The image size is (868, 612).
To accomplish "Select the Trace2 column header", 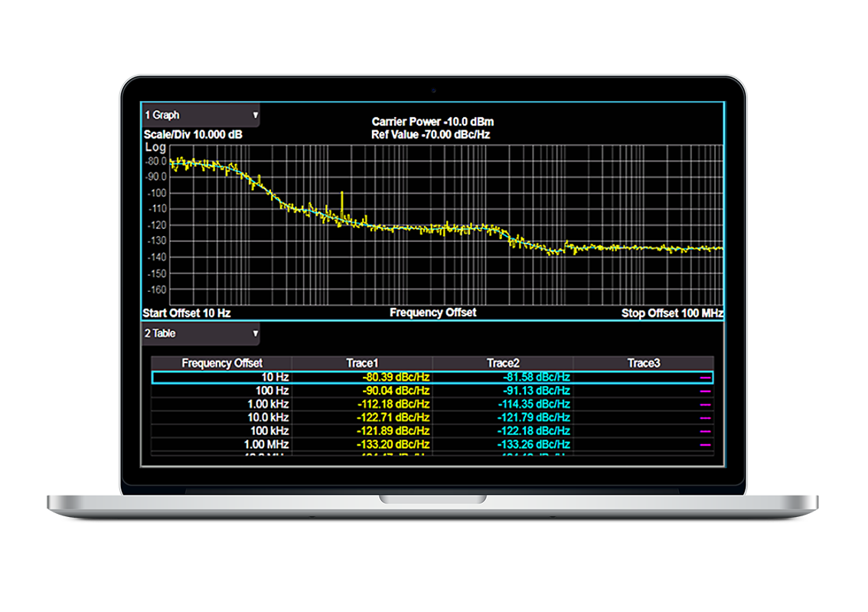I will click(503, 363).
